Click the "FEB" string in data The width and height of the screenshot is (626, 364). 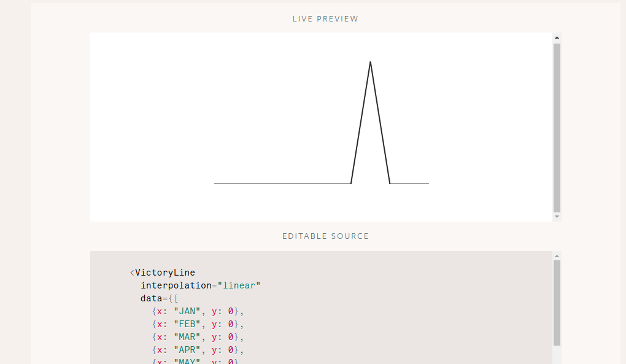pos(187,324)
